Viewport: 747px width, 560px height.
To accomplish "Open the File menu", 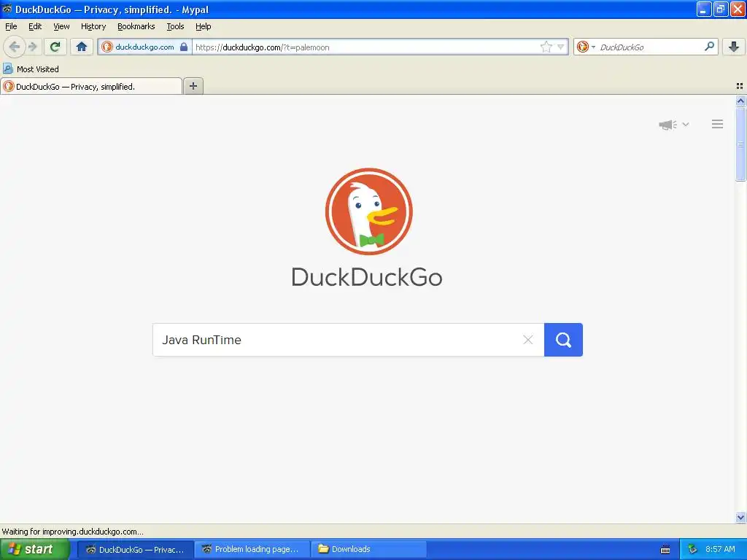I will [11, 27].
